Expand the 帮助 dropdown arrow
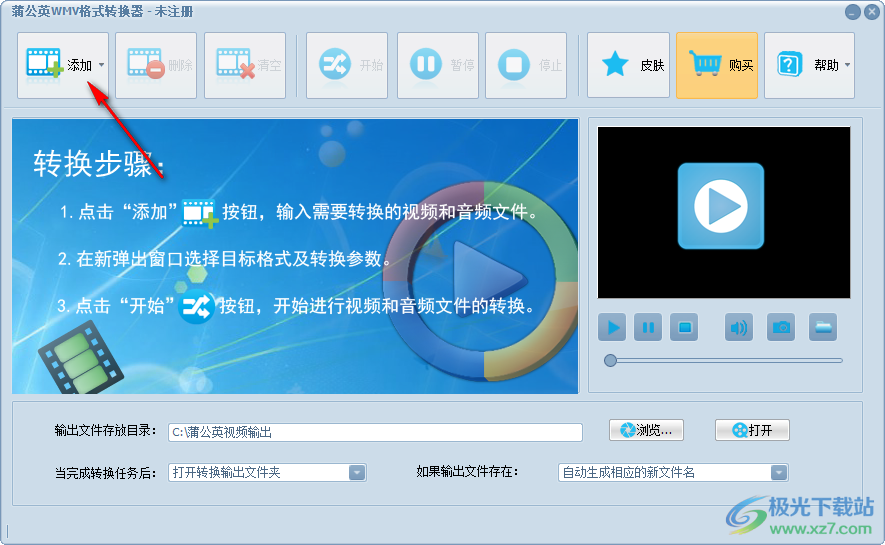The width and height of the screenshot is (885, 545). pos(847,65)
